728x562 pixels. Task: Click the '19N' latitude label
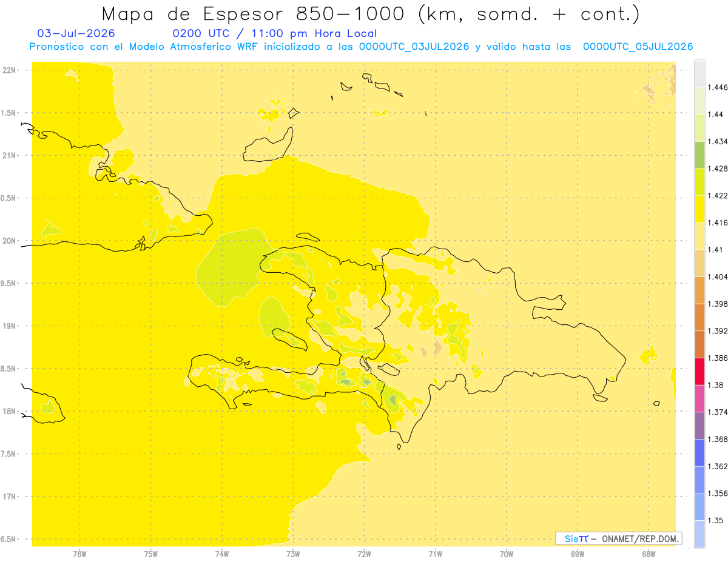10,326
